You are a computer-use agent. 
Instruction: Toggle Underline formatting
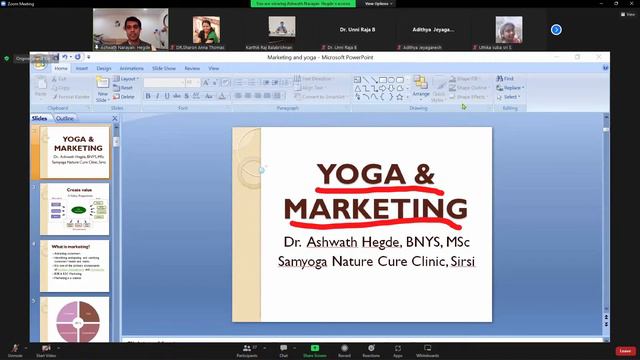point(167,96)
